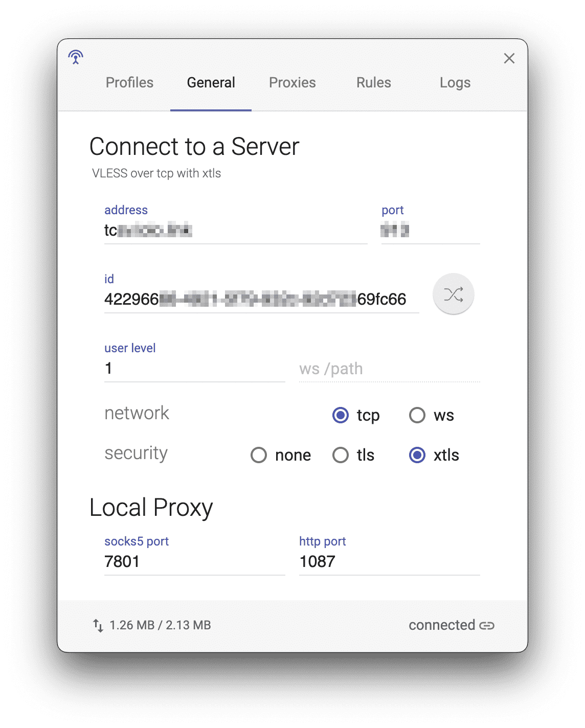585x728 pixels.
Task: Click the up-down traffic arrows icon
Action: point(98,625)
